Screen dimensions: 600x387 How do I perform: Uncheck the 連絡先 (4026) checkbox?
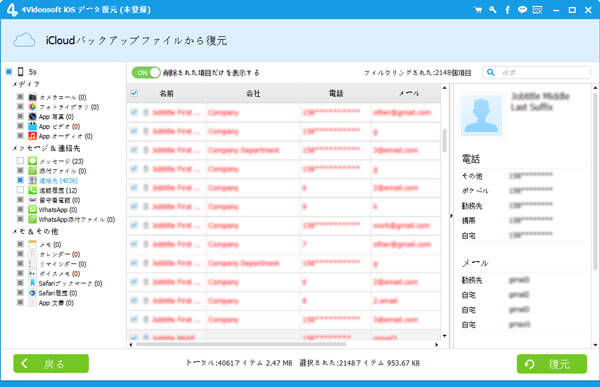pos(20,180)
